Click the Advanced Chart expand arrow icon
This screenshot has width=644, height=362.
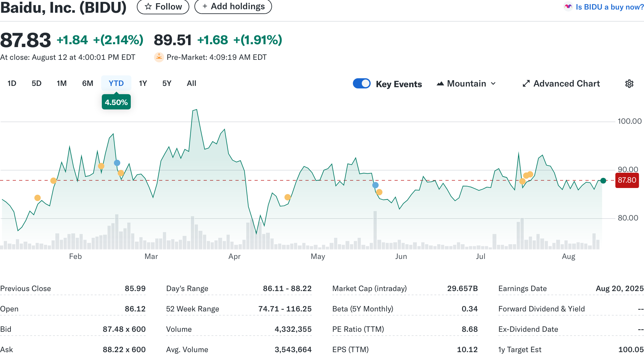(526, 84)
